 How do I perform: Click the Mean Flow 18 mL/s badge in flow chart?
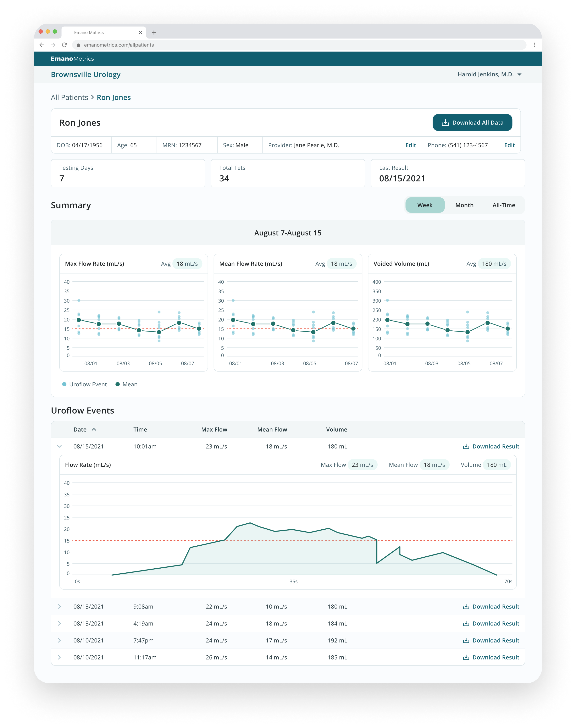[x=434, y=465]
